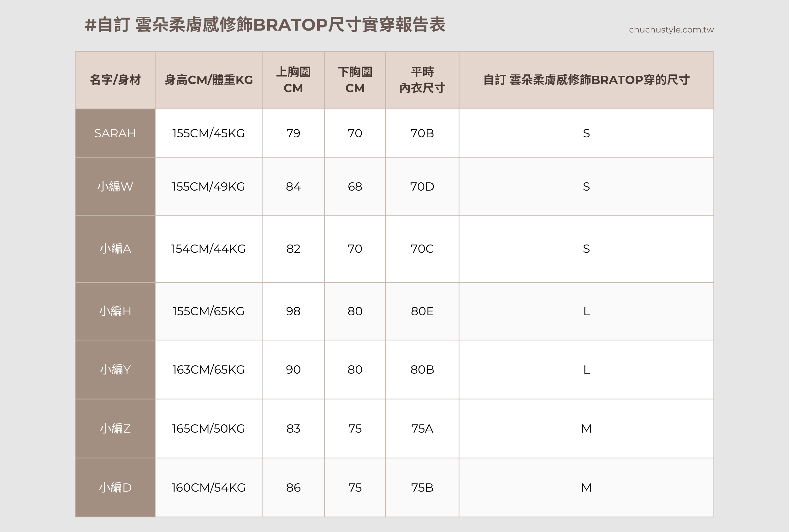789x532 pixels.
Task: Click 小編Y's BRATOP size L
Action: (x=586, y=369)
